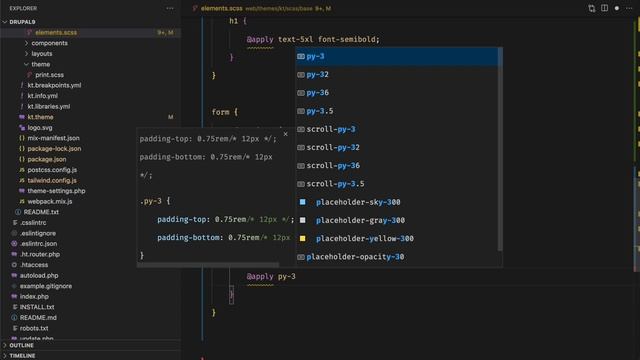This screenshot has height=360, width=640.
Task: Click gray swatch of placeholder-gray-300
Action: pos(302,220)
